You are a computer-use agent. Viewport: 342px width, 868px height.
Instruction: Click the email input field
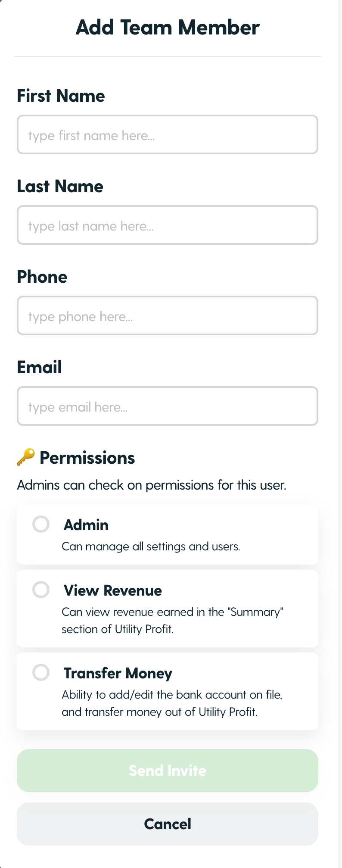168,406
